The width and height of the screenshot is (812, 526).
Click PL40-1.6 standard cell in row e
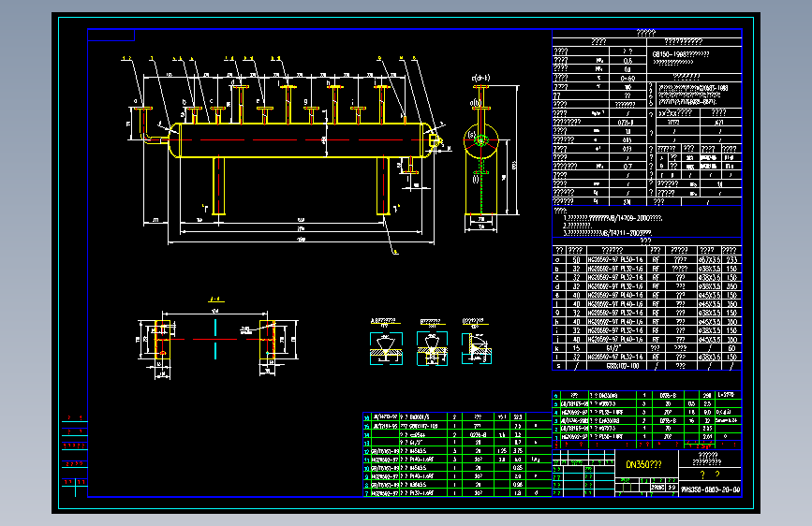(615, 295)
